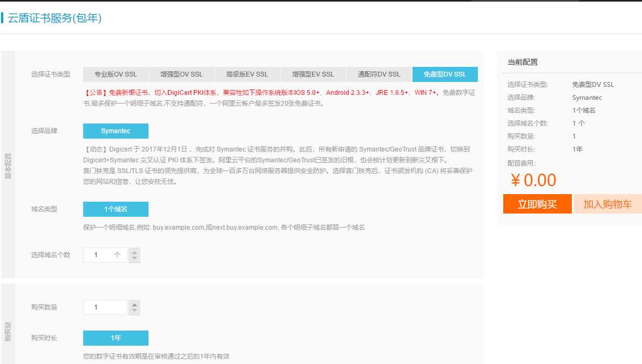Image resolution: width=642 pixels, height=364 pixels.
Task: Select the 1个域名 domain type option
Action: tap(116, 209)
